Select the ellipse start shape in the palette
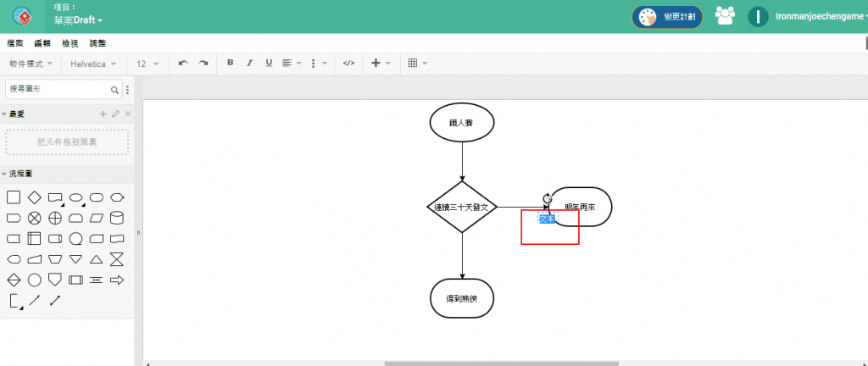Screen dimensions: 868x366 [x=75, y=197]
